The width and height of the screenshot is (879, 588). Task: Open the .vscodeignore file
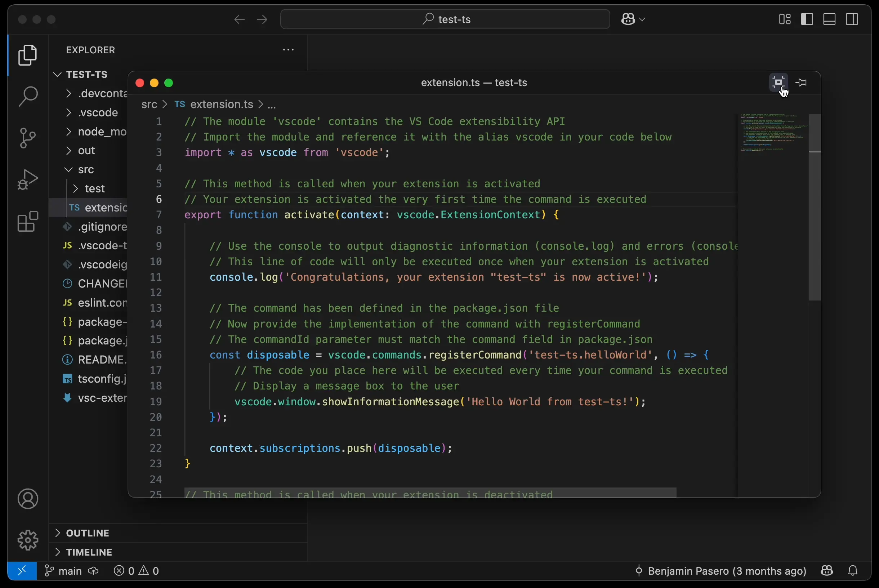(x=89, y=264)
